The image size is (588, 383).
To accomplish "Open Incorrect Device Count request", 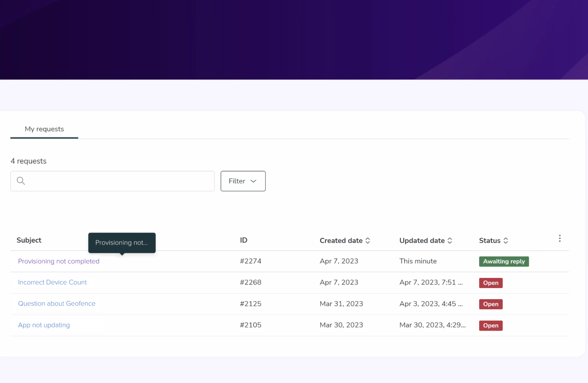I will (x=52, y=282).
